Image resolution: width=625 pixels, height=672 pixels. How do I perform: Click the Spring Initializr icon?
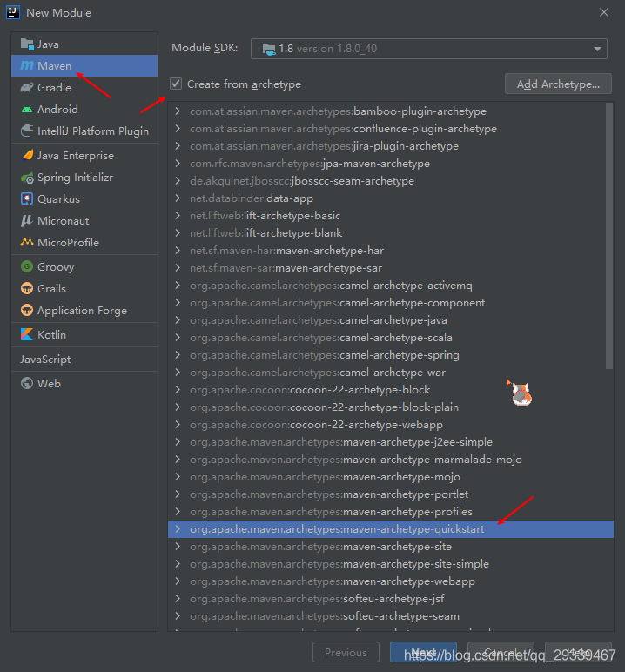[27, 178]
